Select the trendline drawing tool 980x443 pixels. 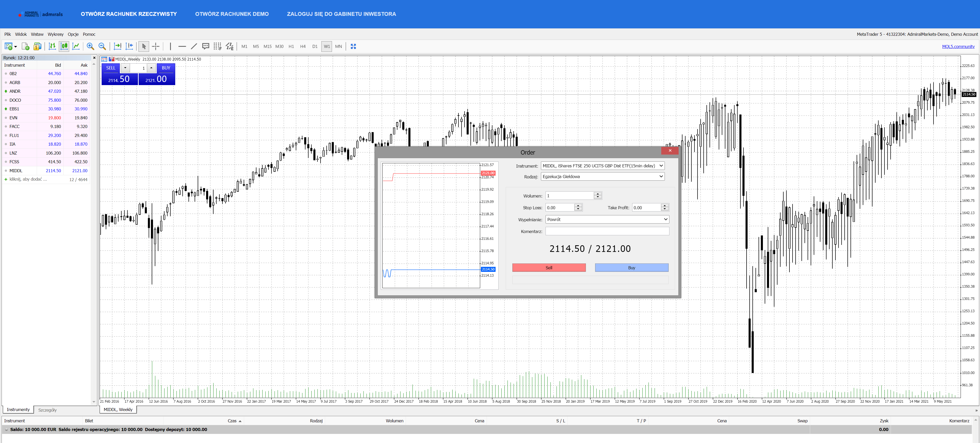click(194, 46)
